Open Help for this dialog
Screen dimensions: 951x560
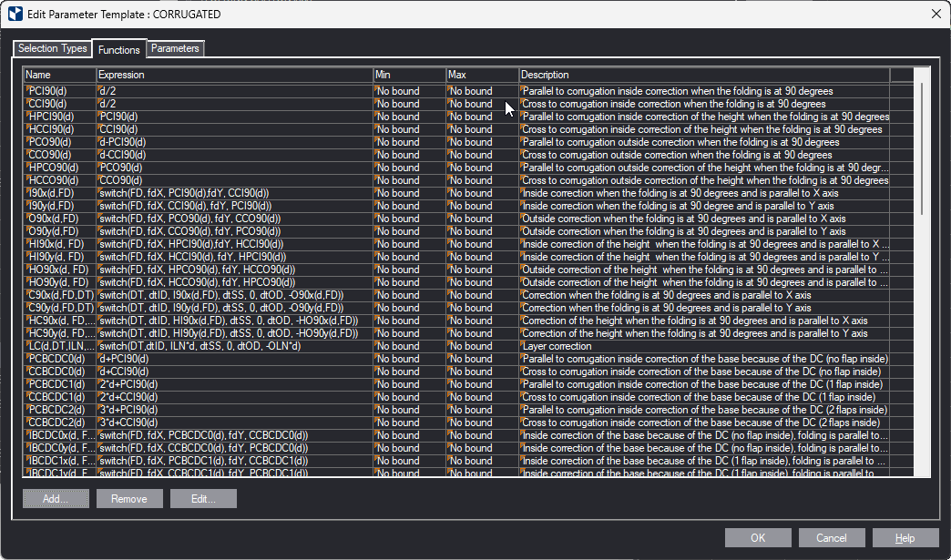click(905, 538)
